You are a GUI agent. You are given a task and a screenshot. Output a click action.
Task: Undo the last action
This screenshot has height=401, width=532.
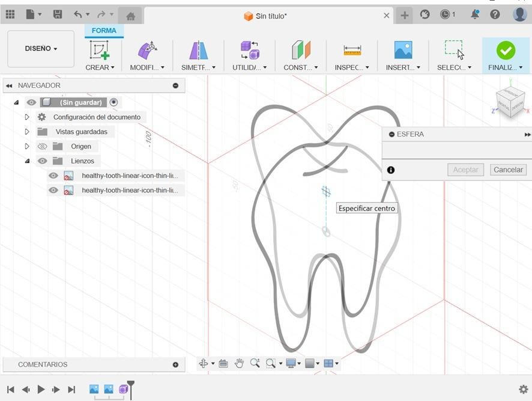[x=77, y=14]
